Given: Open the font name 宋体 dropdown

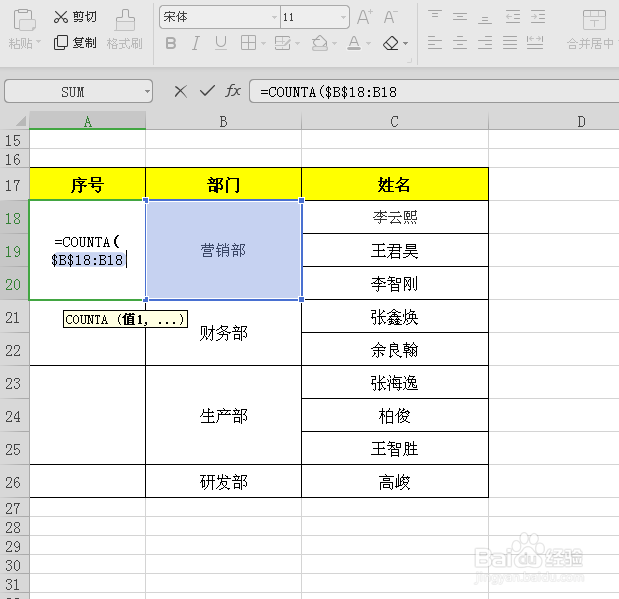Looking at the screenshot, I should (x=274, y=17).
